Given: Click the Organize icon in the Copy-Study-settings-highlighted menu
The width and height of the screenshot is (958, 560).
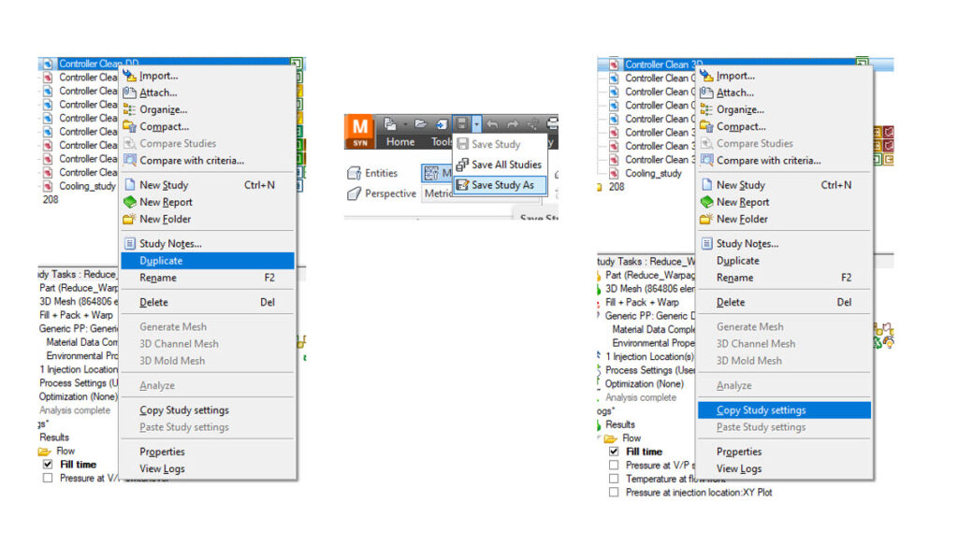Looking at the screenshot, I should click(706, 110).
